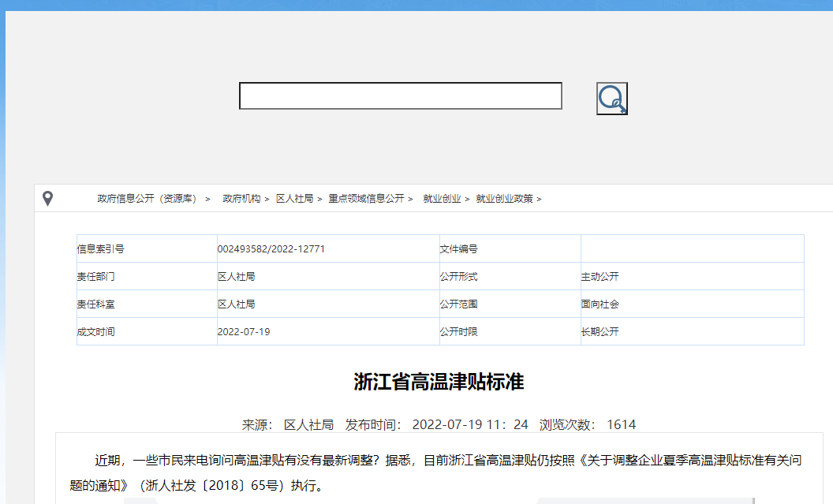Click the 长期公开 value cell
The width and height of the screenshot is (833, 504).
[x=600, y=332]
